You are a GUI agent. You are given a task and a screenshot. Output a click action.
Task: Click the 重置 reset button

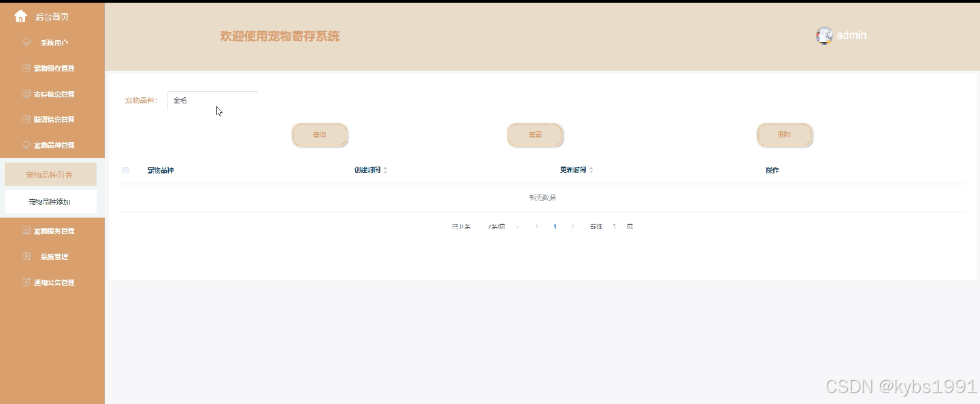pos(535,135)
